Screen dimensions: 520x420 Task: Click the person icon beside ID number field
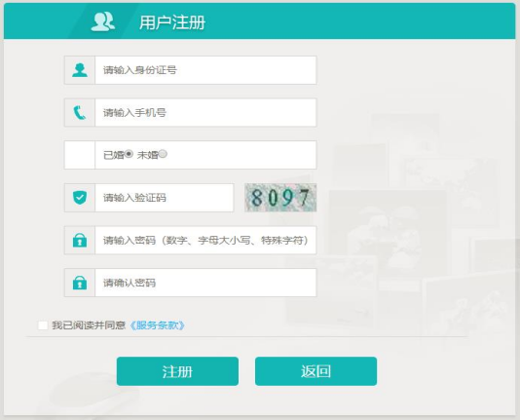click(80, 70)
